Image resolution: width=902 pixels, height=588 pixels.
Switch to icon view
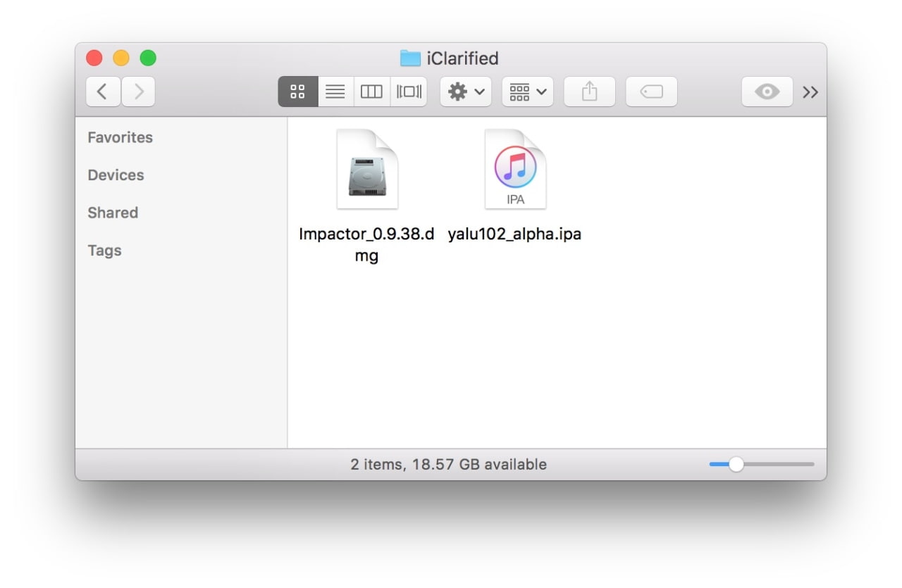pyautogui.click(x=298, y=92)
